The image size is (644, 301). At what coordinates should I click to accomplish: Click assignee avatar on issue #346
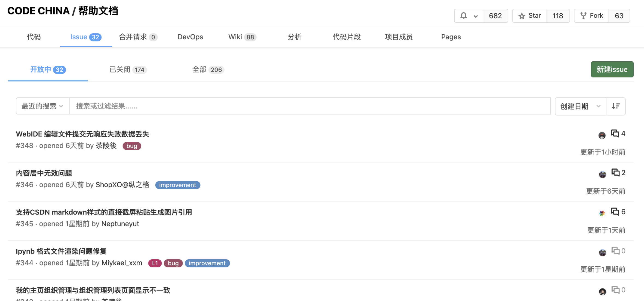602,174
